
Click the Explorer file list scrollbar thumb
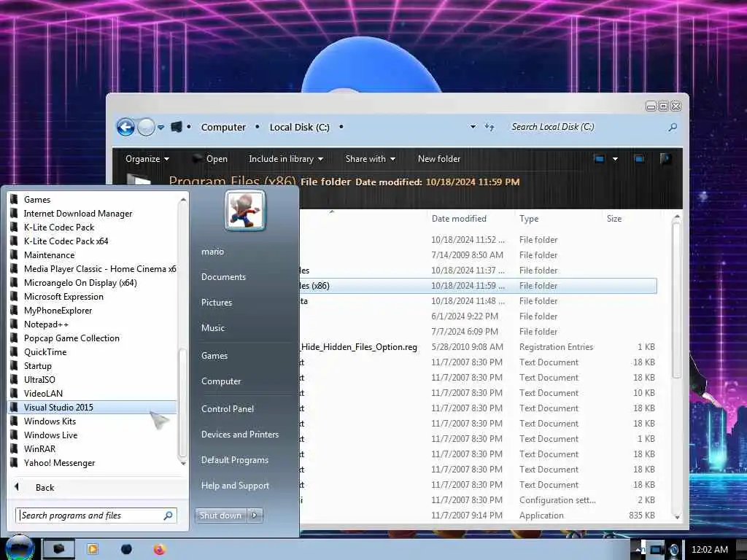[676, 300]
